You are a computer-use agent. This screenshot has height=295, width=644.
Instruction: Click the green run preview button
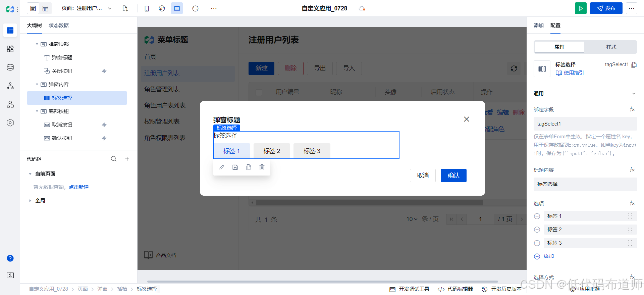[x=581, y=8]
